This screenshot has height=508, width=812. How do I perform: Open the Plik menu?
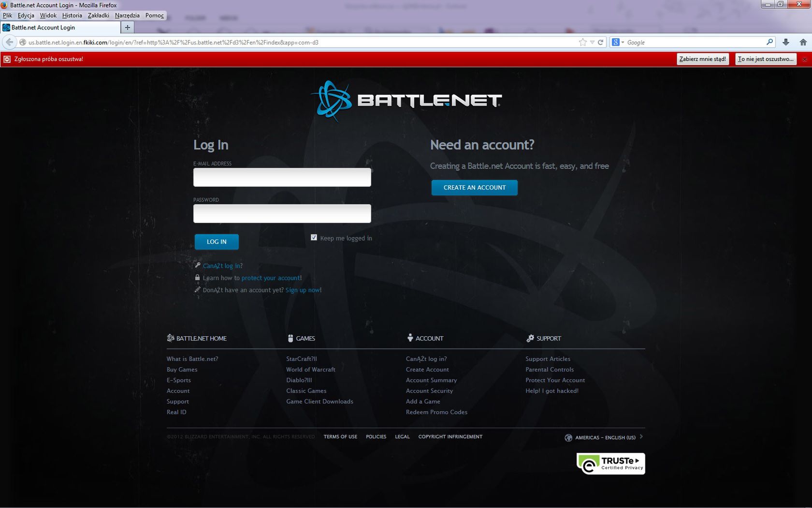pos(7,15)
